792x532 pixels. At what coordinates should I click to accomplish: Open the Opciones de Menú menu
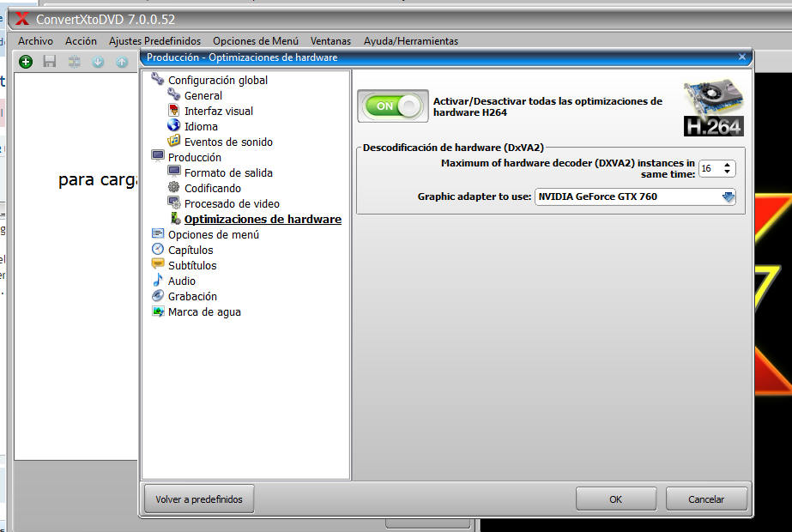pyautogui.click(x=256, y=41)
